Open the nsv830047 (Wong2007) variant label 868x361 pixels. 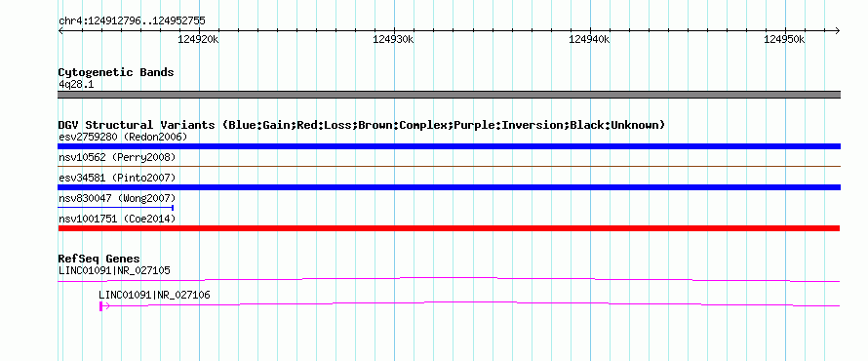click(117, 198)
